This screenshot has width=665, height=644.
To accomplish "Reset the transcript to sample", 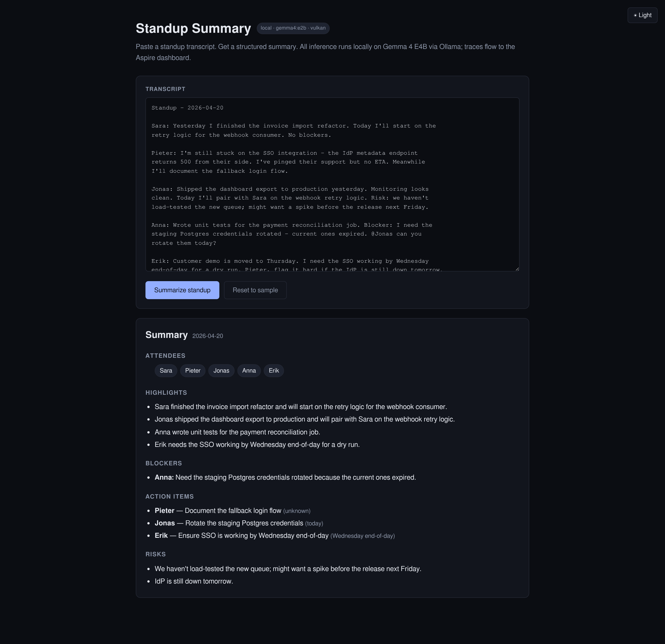I will [x=255, y=290].
